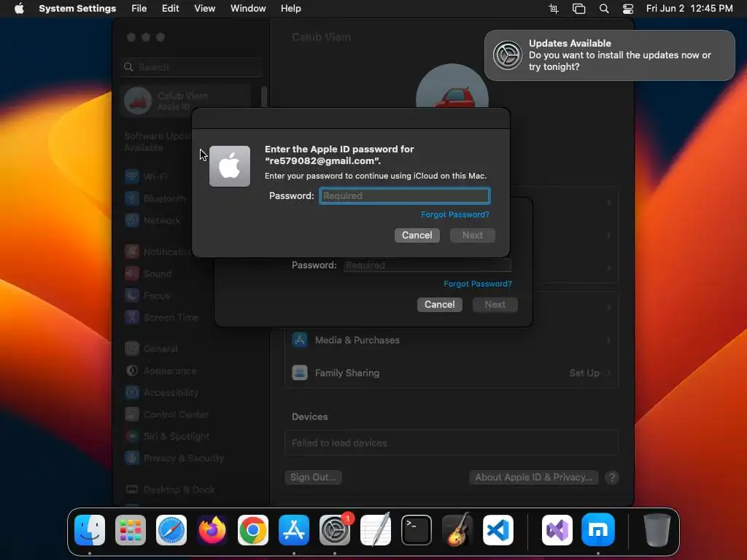Select Bluetooth in the settings sidebar
The width and height of the screenshot is (747, 560).
click(155, 198)
